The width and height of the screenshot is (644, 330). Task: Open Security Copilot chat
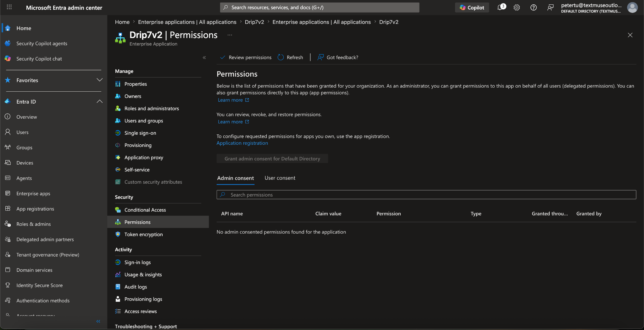coord(39,59)
